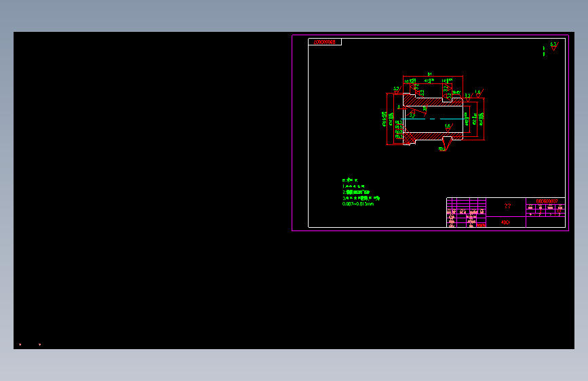
Task: Select the 1.6 roughness symbol inside the bore
Action: pyautogui.click(x=448, y=127)
